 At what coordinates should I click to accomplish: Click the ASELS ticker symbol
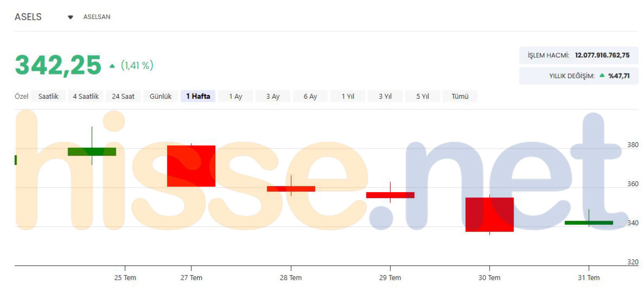pyautogui.click(x=28, y=17)
